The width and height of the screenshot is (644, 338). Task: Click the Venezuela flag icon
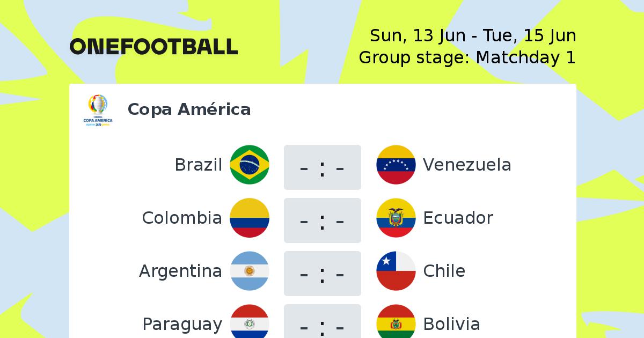pyautogui.click(x=396, y=165)
